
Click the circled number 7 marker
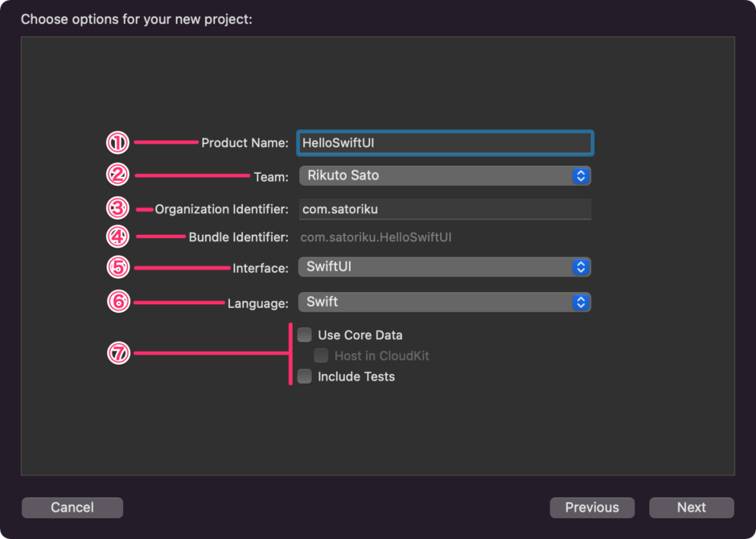[x=118, y=353]
